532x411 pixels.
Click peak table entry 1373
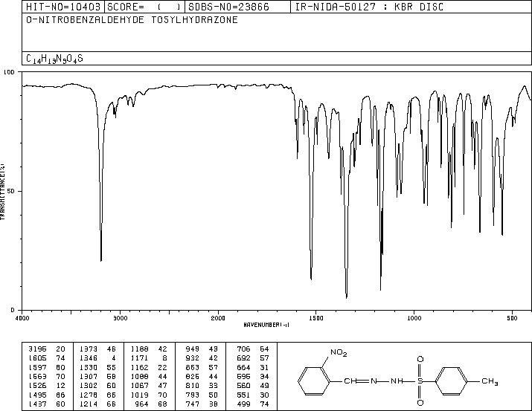click(89, 349)
